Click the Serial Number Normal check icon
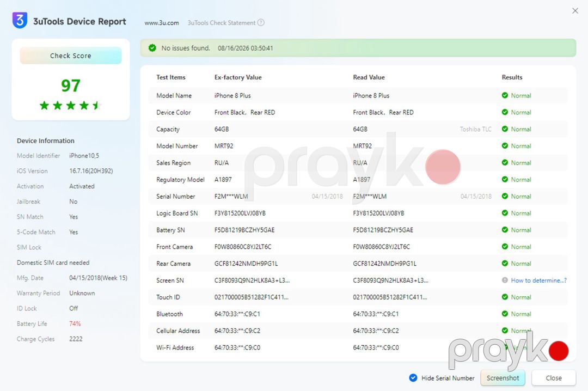 505,196
